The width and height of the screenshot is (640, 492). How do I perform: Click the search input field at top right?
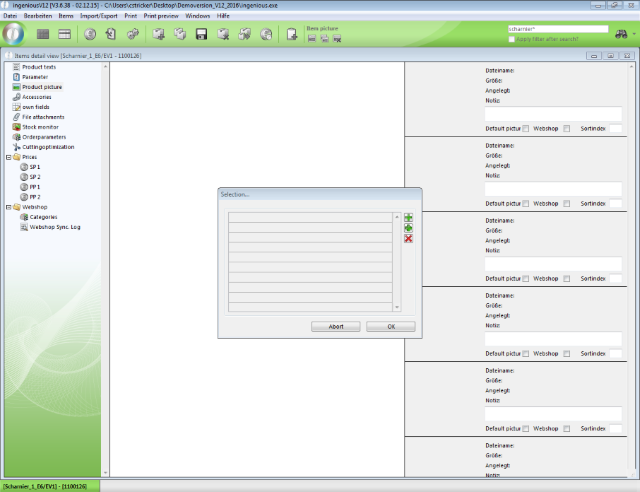[x=557, y=29]
